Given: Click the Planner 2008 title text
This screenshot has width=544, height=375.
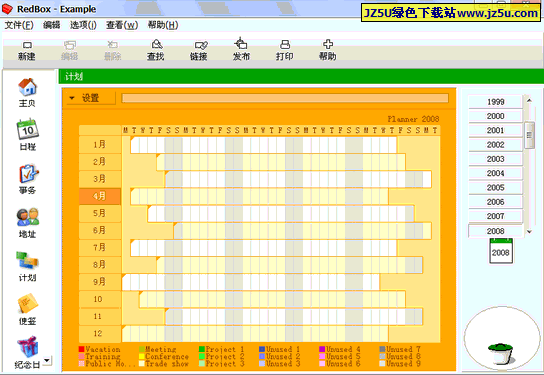Looking at the screenshot, I should [x=413, y=119].
